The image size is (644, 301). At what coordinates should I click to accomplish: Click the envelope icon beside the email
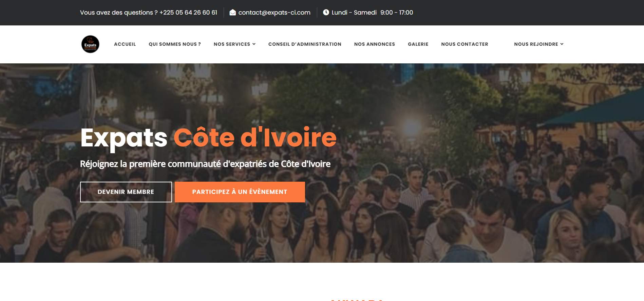[232, 13]
